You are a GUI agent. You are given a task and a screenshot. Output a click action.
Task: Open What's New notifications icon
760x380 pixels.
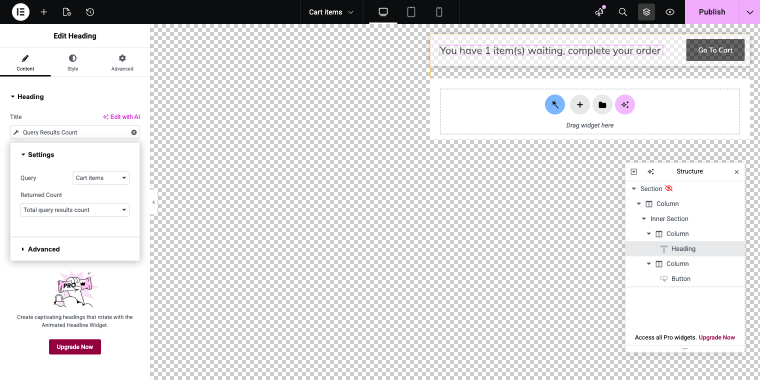pos(600,12)
